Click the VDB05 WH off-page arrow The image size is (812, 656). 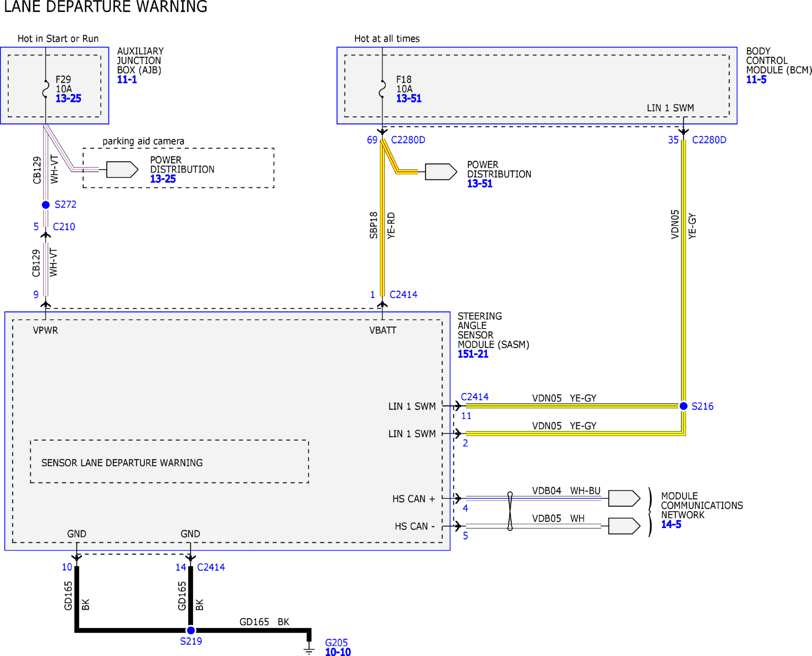click(624, 526)
